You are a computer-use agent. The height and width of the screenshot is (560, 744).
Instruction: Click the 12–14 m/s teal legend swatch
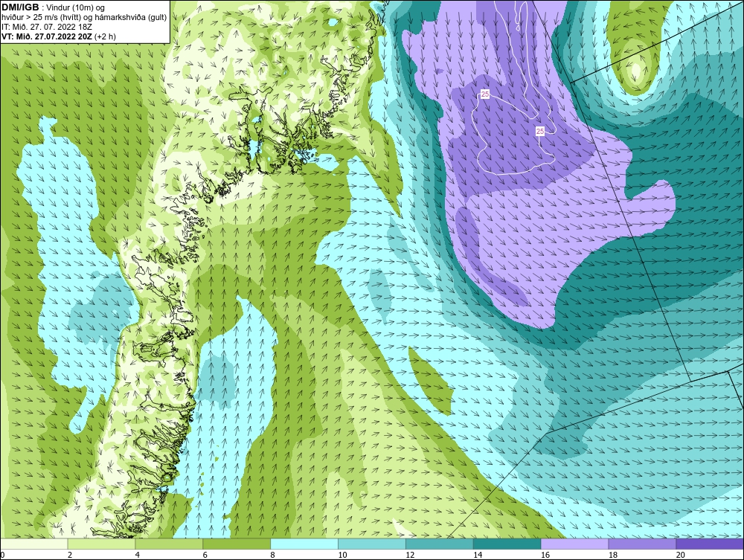[440, 544]
